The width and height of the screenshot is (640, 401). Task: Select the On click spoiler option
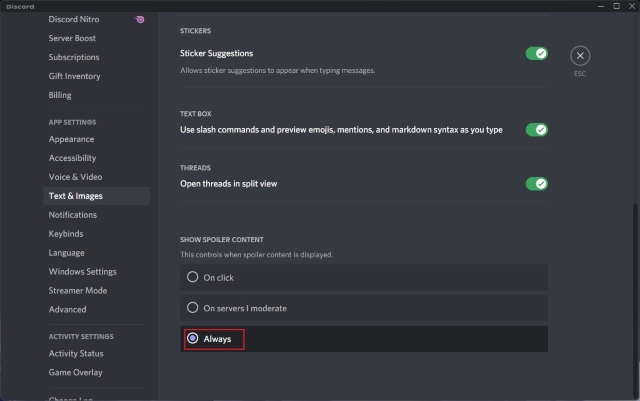click(364, 278)
